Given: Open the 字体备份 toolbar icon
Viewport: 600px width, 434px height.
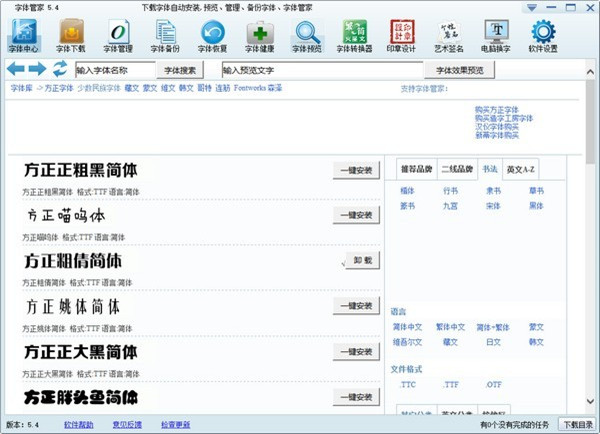Looking at the screenshot, I should pos(165,36).
